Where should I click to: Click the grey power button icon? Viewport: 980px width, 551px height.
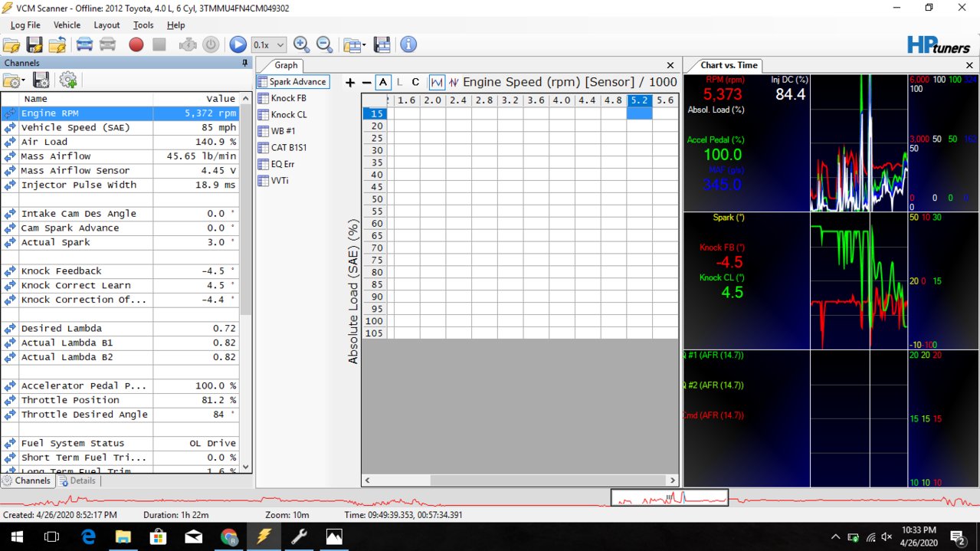coord(211,44)
